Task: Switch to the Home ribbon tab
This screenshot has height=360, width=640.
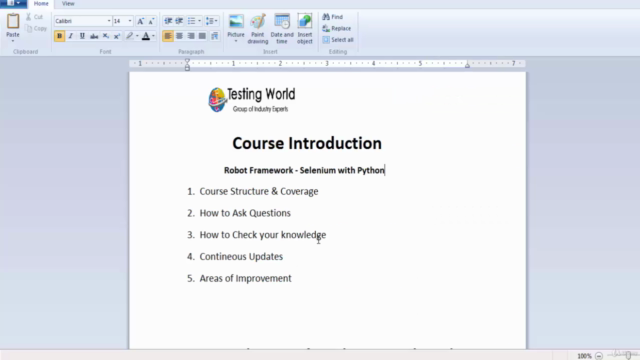Action: pyautogui.click(x=41, y=4)
